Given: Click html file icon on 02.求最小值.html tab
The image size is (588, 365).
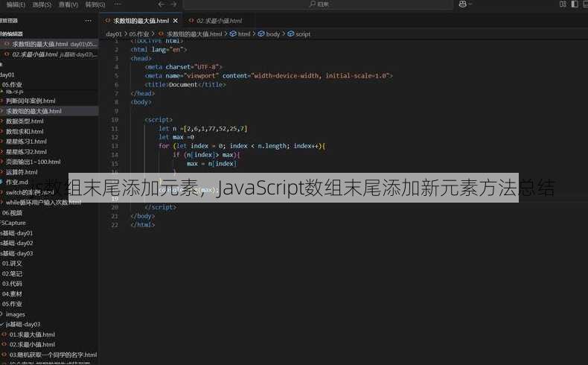Looking at the screenshot, I should [x=191, y=21].
